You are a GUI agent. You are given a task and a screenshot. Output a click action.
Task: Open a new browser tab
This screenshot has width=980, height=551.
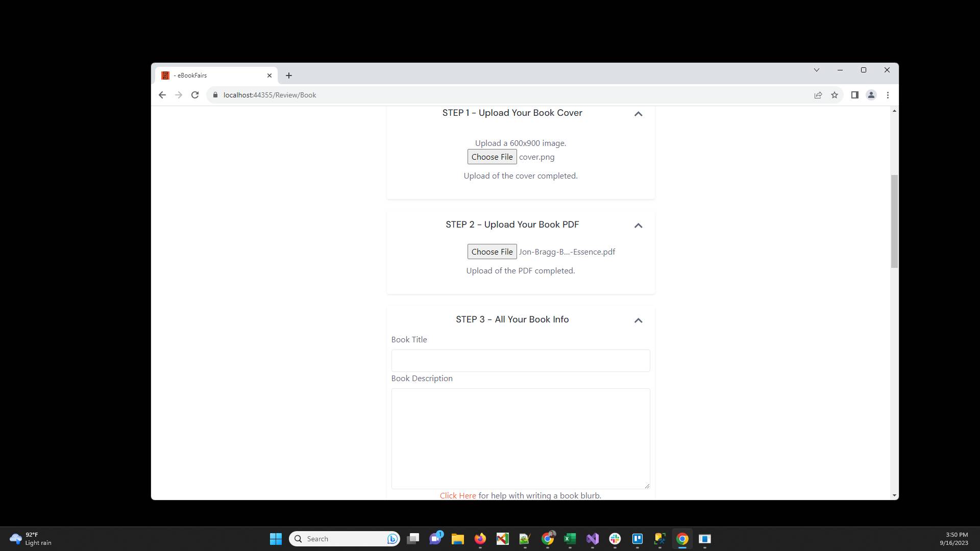click(x=288, y=76)
